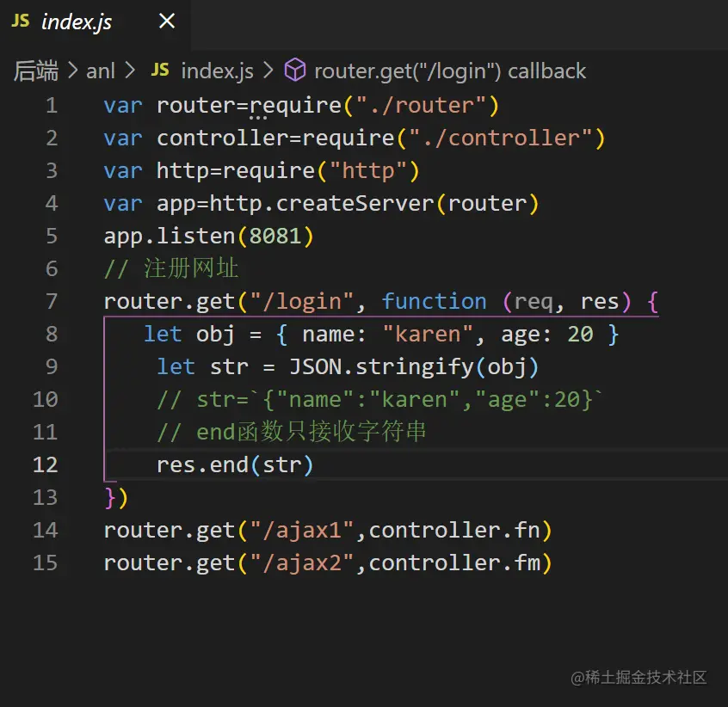Click the "/ajax1" string on line 14

pyautogui.click(x=302, y=530)
